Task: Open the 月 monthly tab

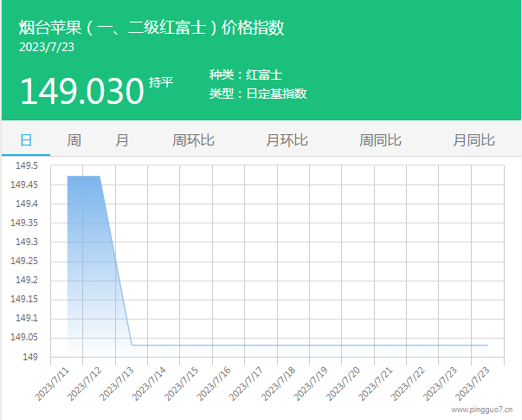Action: point(122,140)
